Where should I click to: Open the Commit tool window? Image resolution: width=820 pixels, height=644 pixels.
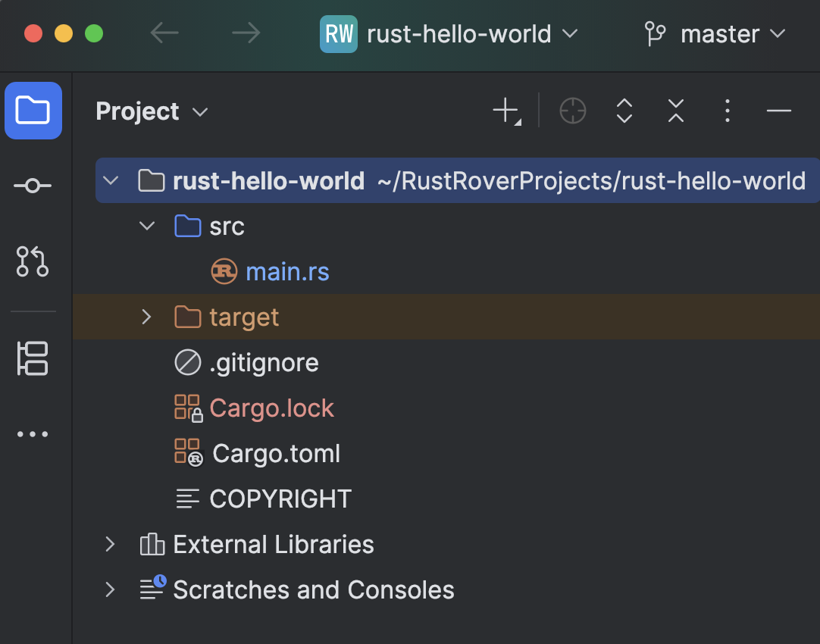pos(33,185)
